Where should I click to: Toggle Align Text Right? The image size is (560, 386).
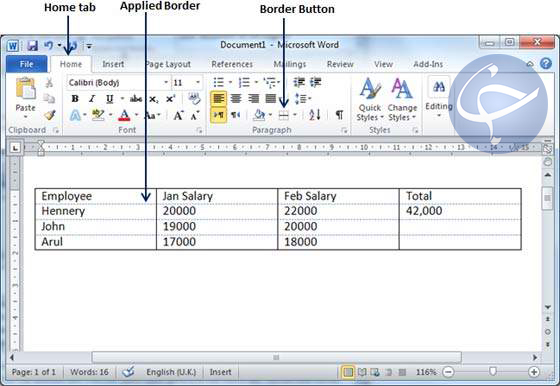(x=254, y=99)
